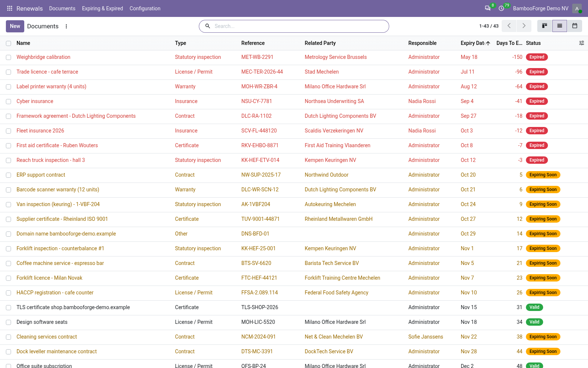The image size is (588, 368).
Task: Open the Expiring & Expired menu
Action: click(103, 8)
